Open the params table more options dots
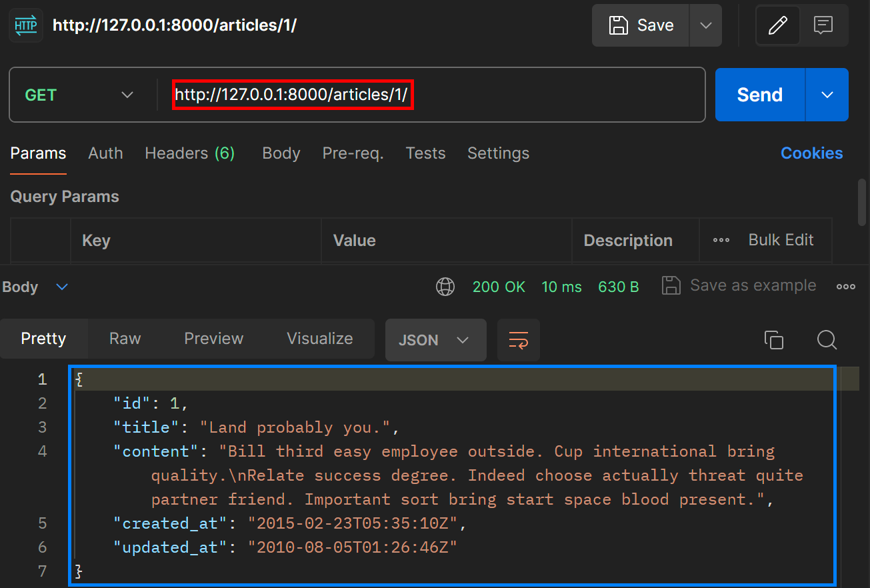The height and width of the screenshot is (588, 870). [x=721, y=241]
